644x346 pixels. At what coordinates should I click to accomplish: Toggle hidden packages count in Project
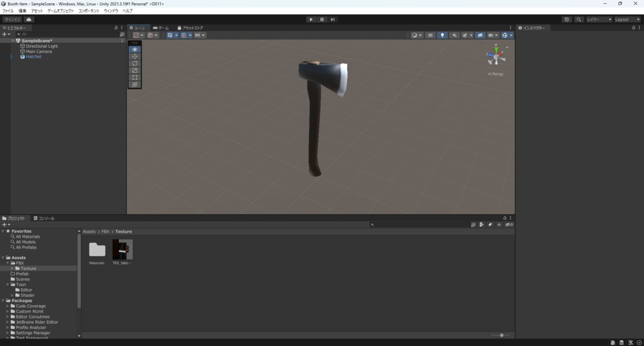[509, 225]
